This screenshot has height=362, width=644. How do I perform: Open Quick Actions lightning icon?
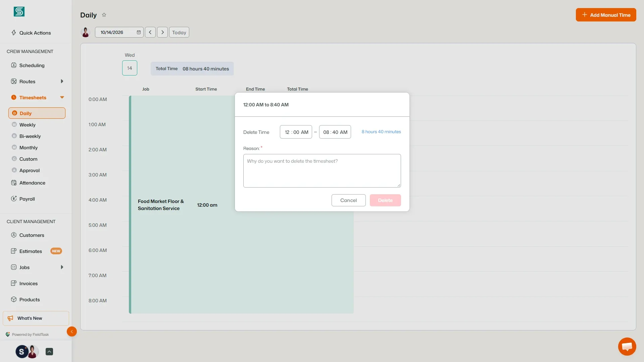coord(14,33)
